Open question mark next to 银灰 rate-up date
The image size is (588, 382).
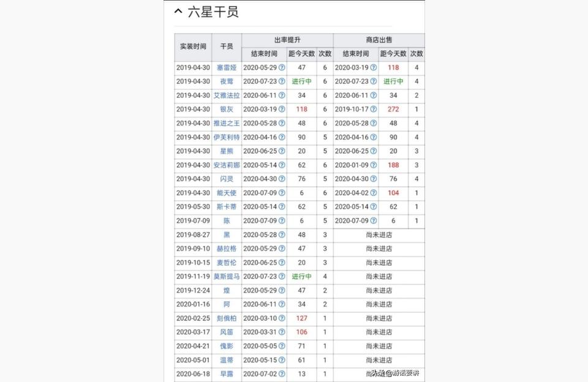[282, 109]
